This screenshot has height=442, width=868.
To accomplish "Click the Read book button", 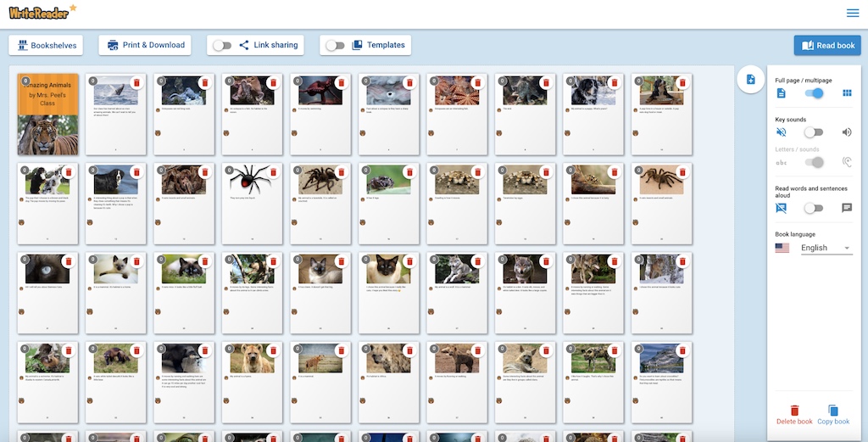I will coord(827,46).
